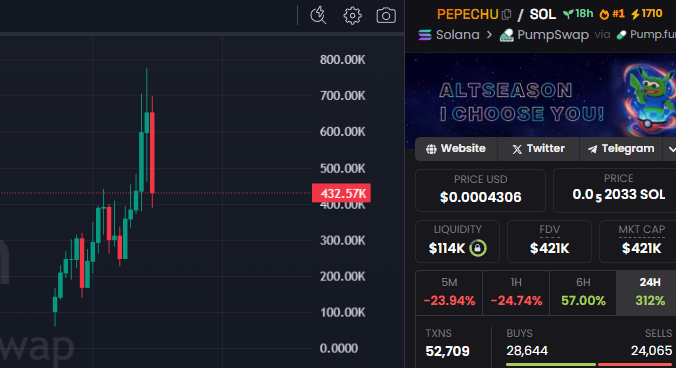Select the 24H timeframe tab

point(647,293)
